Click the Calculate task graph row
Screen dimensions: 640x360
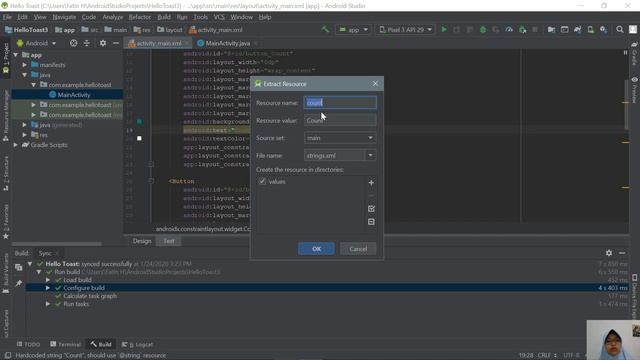click(327, 296)
